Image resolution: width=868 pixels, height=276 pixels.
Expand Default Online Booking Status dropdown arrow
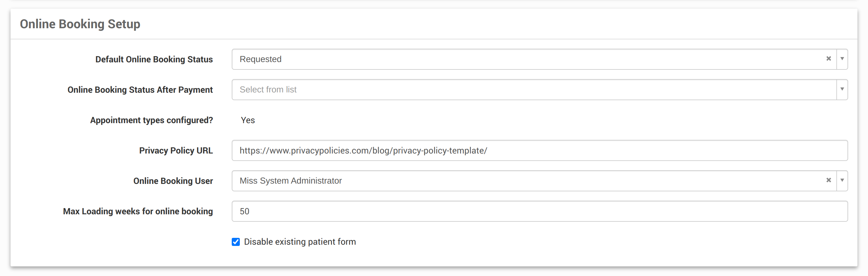coord(842,59)
